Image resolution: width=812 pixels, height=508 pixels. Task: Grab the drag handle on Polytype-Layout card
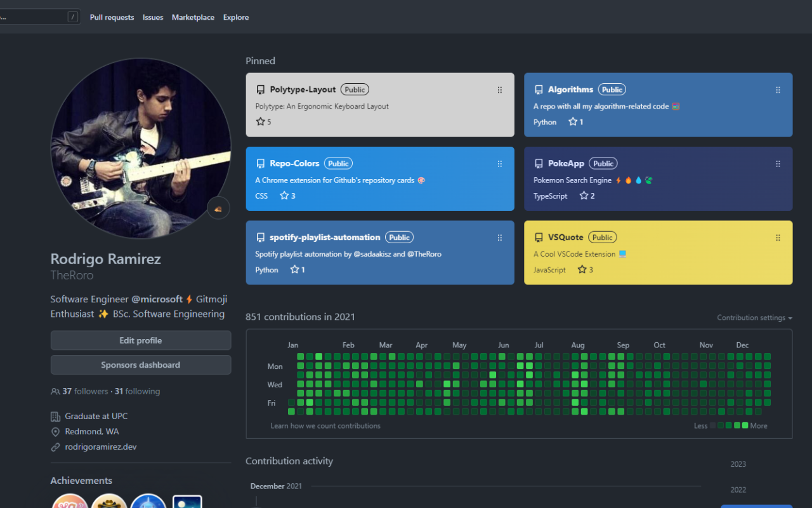coord(500,90)
